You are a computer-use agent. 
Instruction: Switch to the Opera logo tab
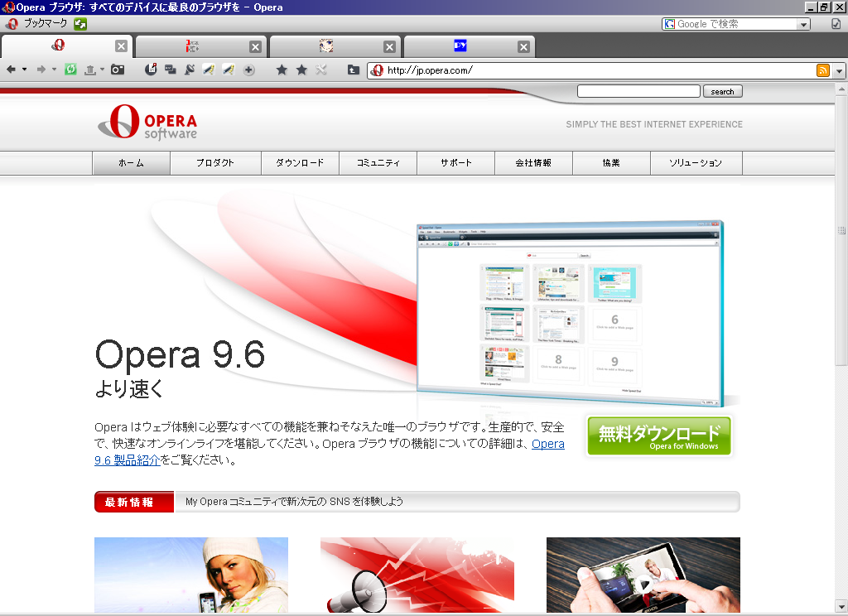tap(59, 46)
